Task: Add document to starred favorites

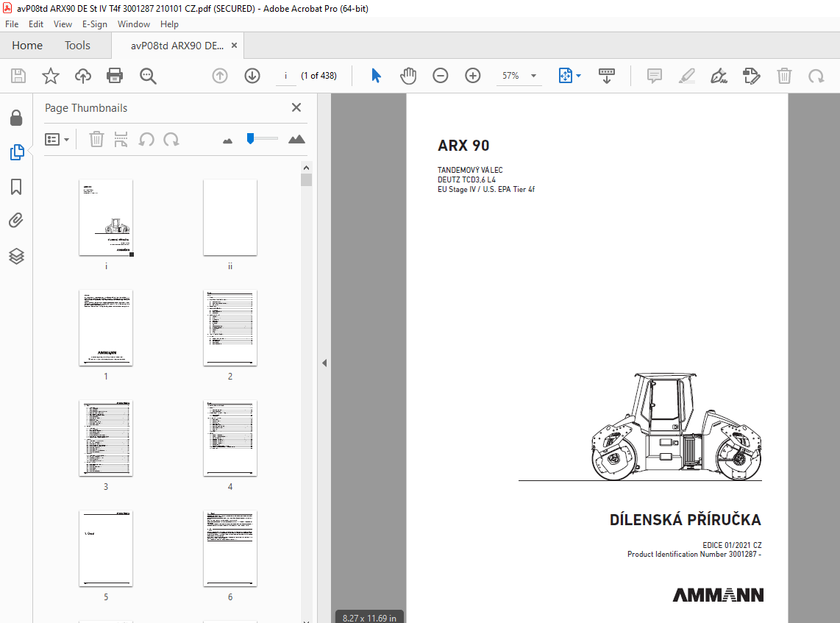Action: 50,76
